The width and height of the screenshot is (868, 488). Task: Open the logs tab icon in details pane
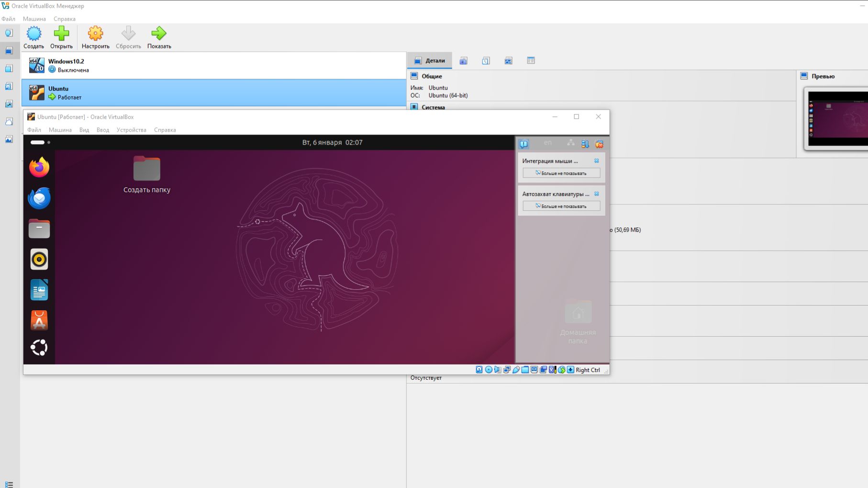(x=486, y=61)
